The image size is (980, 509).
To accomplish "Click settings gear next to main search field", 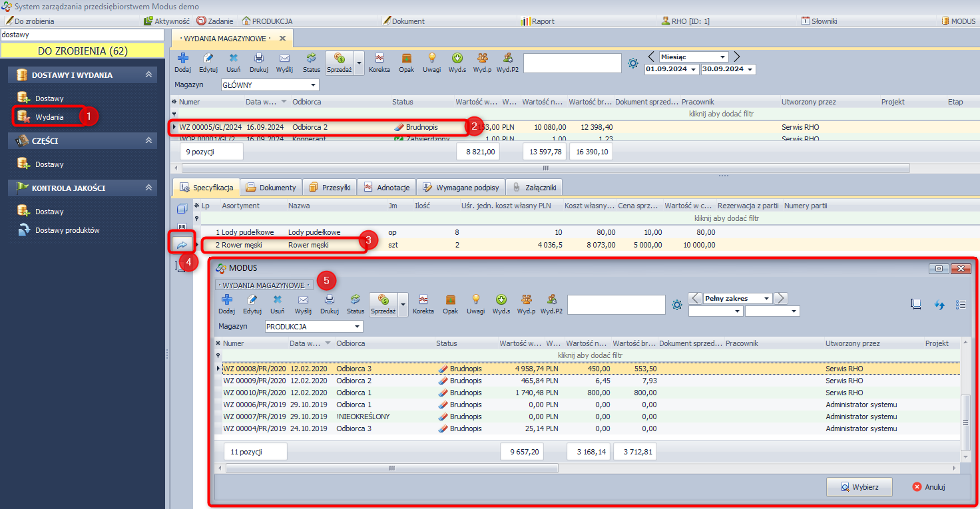I will tap(633, 64).
